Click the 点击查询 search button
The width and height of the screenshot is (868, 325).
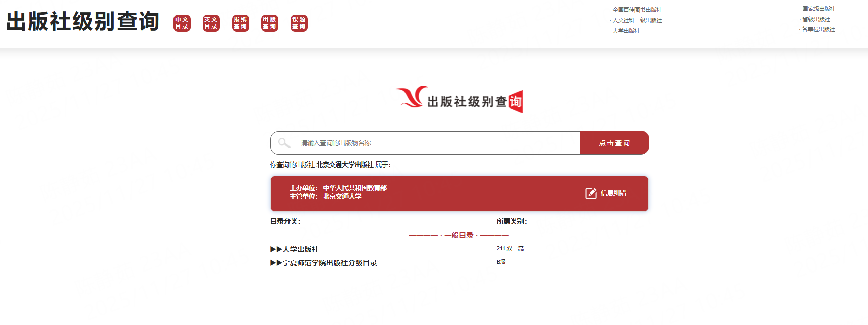614,143
